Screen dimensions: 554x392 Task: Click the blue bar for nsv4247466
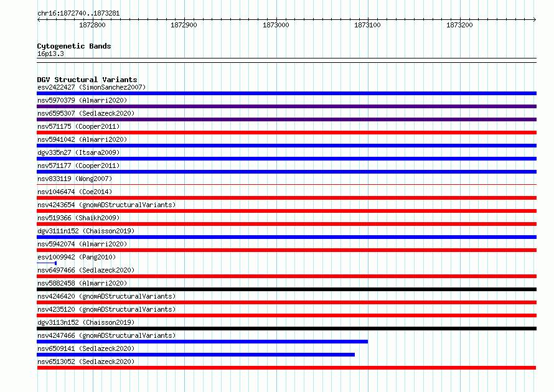coord(202,342)
